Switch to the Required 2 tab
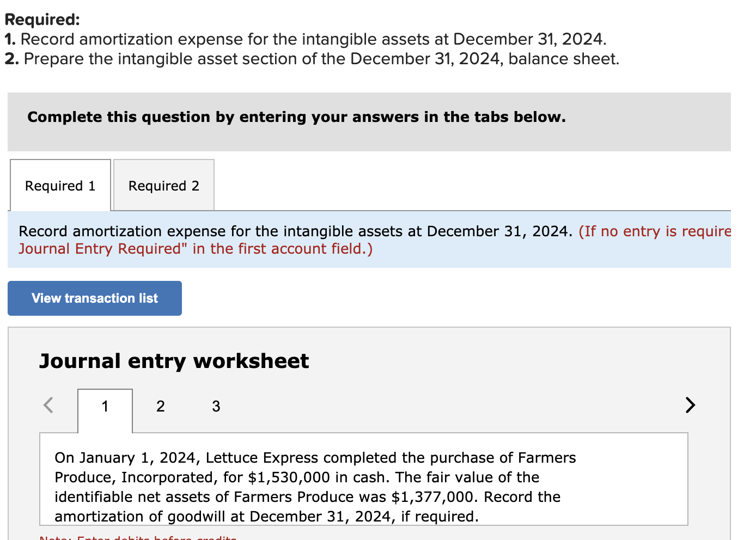This screenshot has height=540, width=756. (x=163, y=185)
